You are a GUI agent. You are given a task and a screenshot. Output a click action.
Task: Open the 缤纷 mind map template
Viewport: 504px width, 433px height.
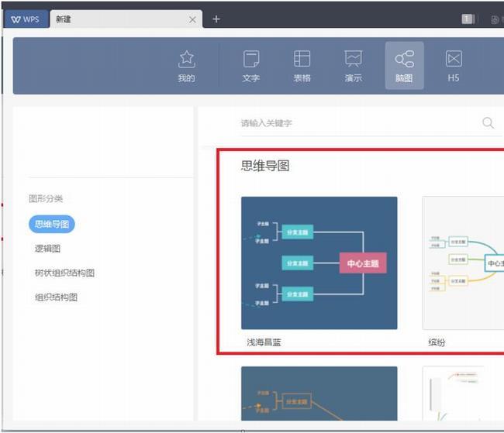[x=463, y=263]
